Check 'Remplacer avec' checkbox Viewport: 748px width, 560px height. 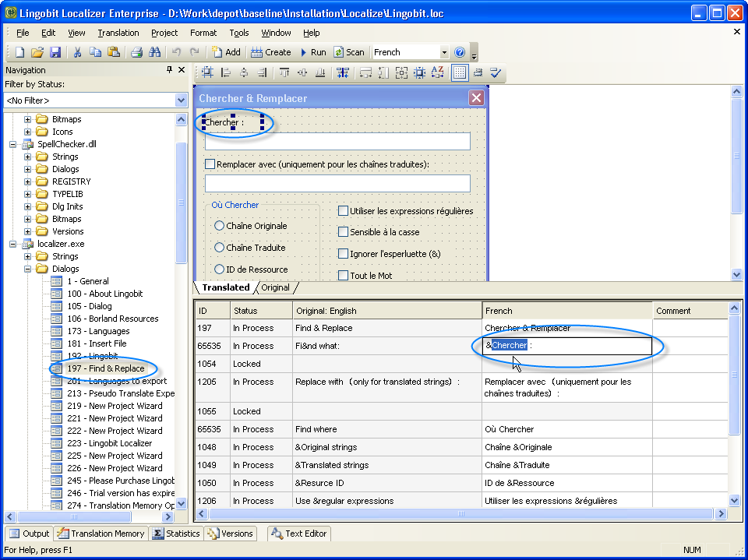pyautogui.click(x=210, y=164)
